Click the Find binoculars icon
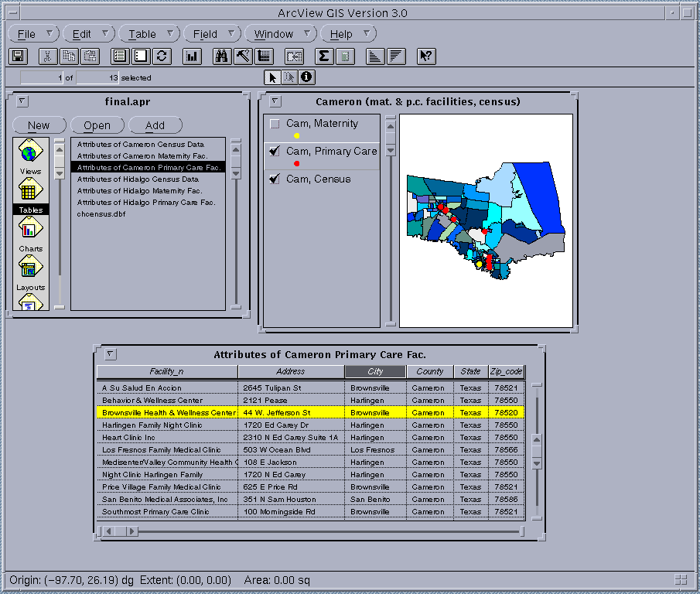 tap(222, 56)
